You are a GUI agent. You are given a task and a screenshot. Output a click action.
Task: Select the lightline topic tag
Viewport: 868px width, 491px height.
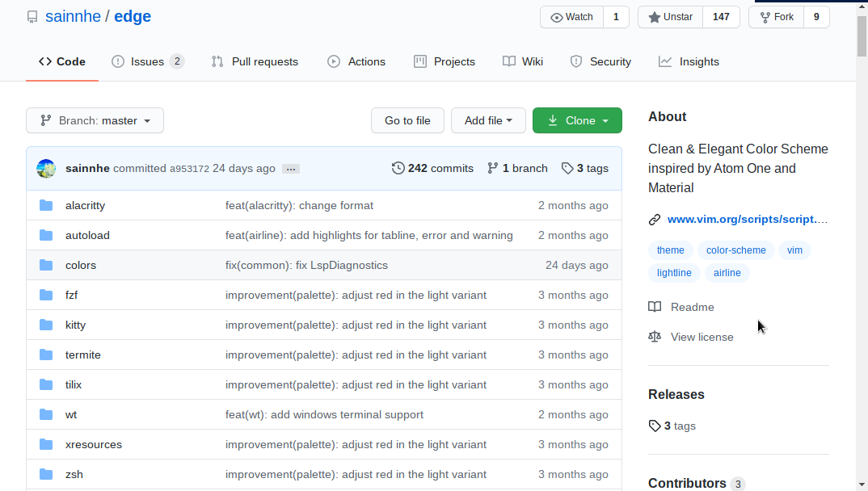674,273
